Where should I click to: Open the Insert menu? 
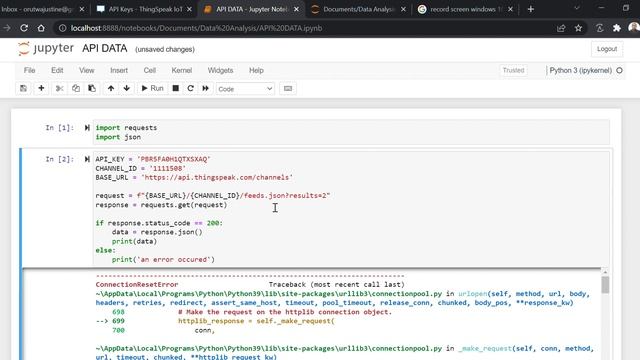(119, 70)
